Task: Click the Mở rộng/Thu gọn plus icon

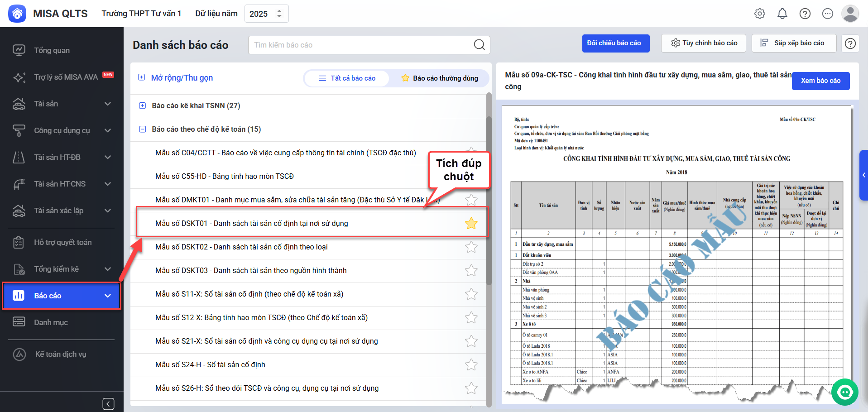Action: point(142,77)
